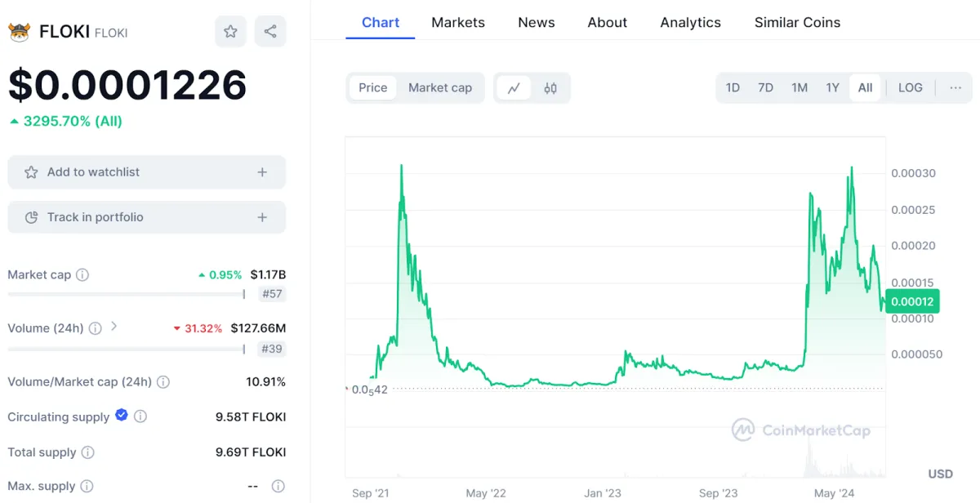The image size is (980, 503).
Task: Click the May '24 axis label
Action: click(x=835, y=493)
